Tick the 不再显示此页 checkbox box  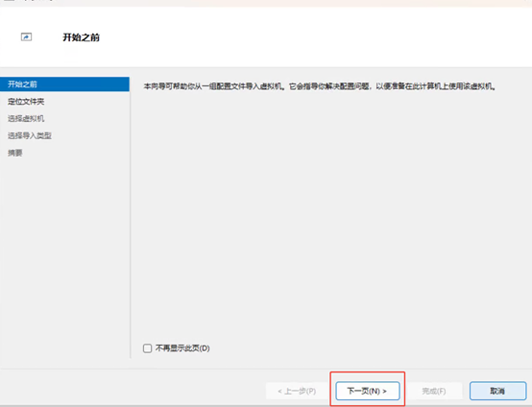(147, 348)
